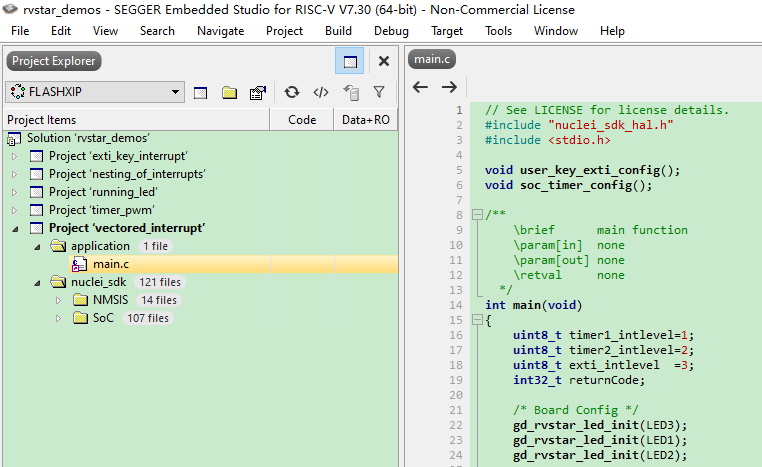This screenshot has height=467, width=762.
Task: Navigate forward with the right arrow
Action: coord(449,87)
